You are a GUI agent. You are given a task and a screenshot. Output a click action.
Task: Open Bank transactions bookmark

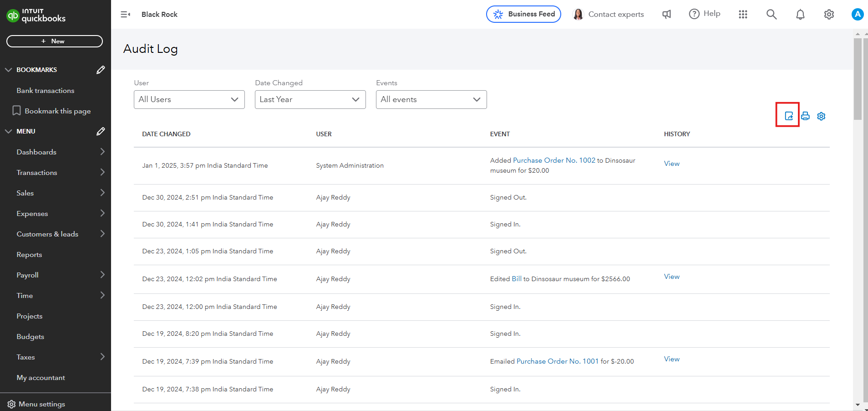click(x=46, y=91)
